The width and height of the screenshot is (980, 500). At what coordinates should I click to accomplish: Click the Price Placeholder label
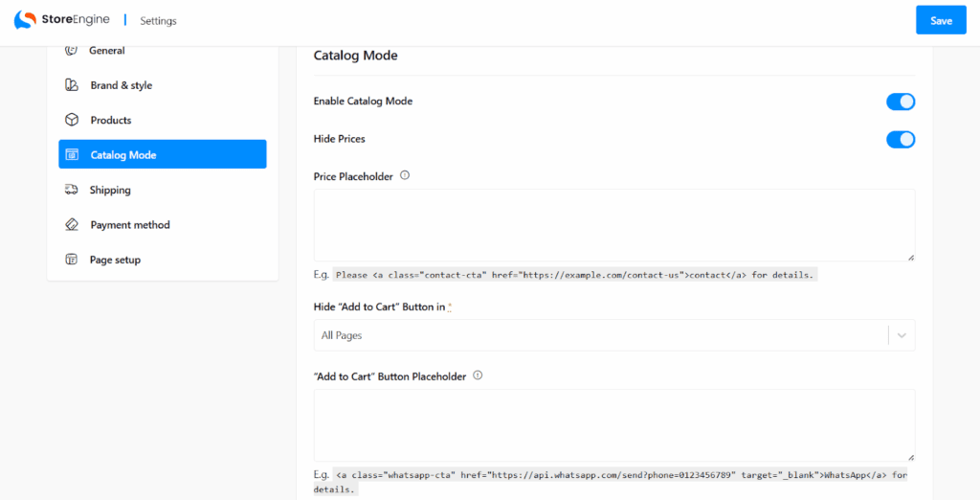pyautogui.click(x=353, y=176)
